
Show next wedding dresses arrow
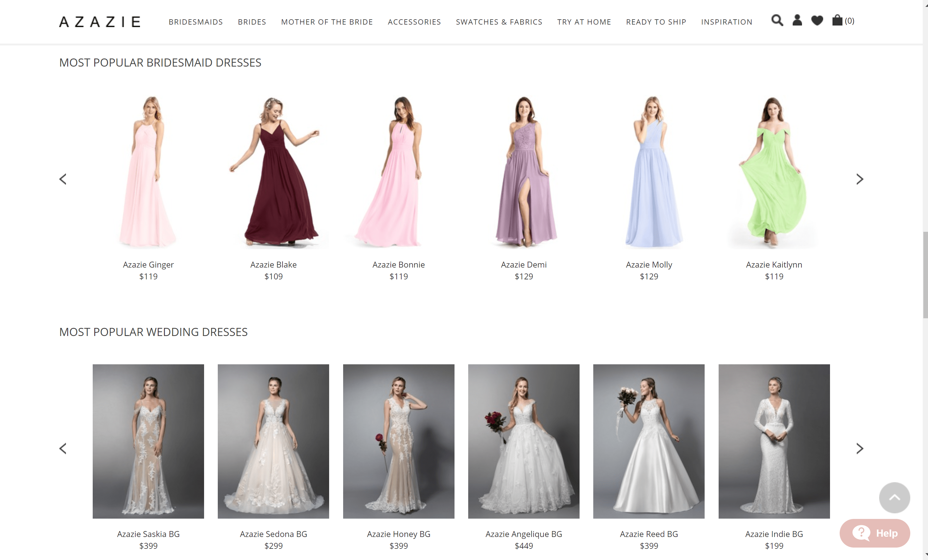pyautogui.click(x=860, y=449)
